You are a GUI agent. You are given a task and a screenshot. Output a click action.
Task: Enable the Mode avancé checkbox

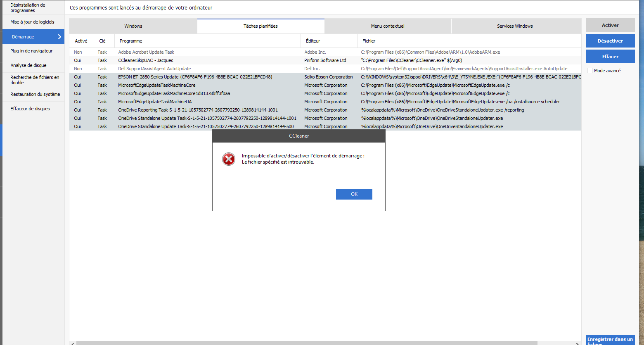tap(590, 71)
